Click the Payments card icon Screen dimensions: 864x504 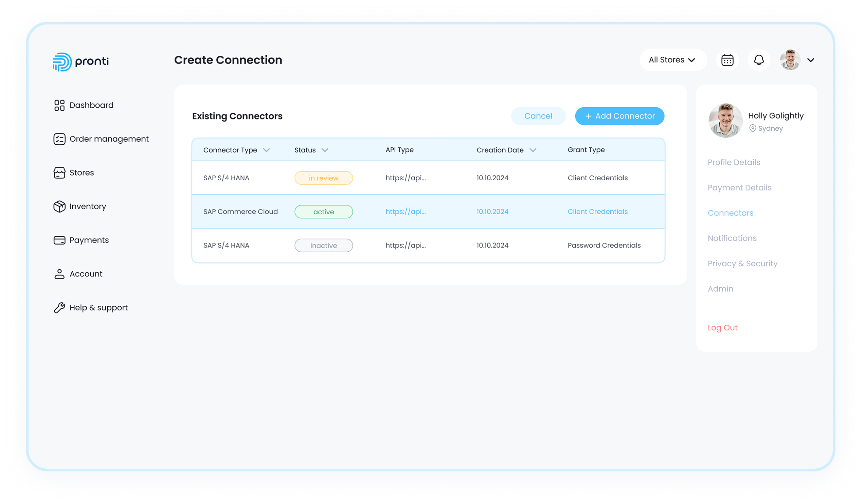pos(59,240)
